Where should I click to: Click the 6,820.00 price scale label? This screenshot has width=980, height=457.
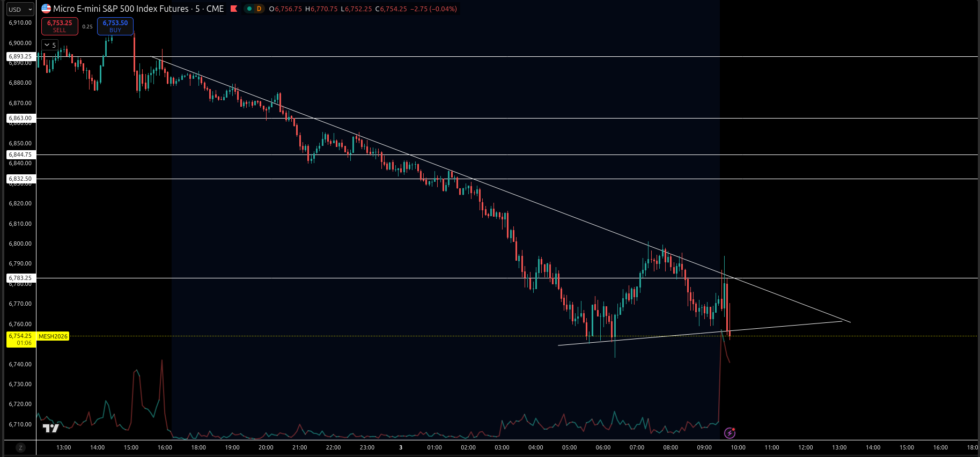pos(20,203)
